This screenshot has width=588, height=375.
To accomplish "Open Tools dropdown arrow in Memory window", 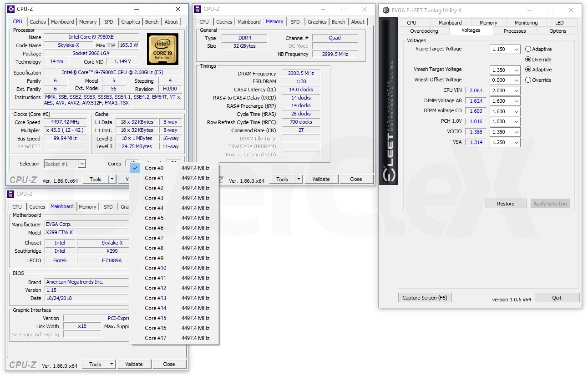I will point(299,180).
